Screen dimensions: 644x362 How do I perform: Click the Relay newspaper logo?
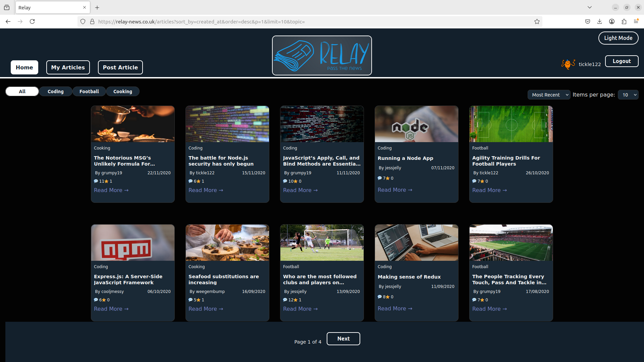click(x=322, y=55)
